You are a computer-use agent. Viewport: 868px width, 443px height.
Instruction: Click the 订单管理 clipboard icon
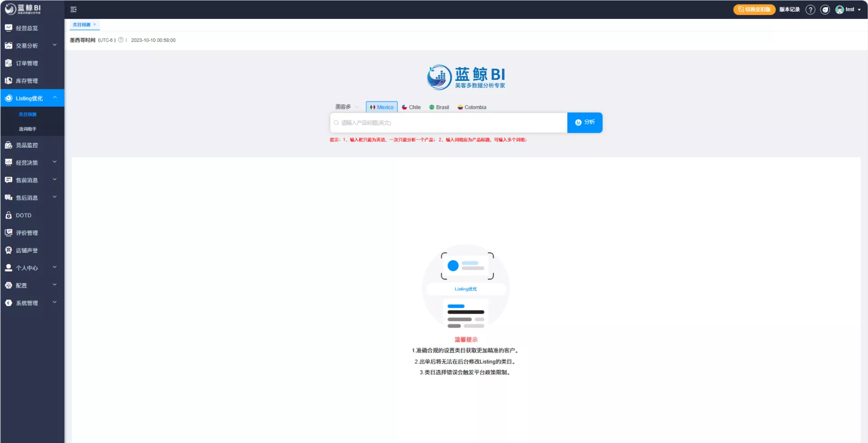[x=9, y=63]
